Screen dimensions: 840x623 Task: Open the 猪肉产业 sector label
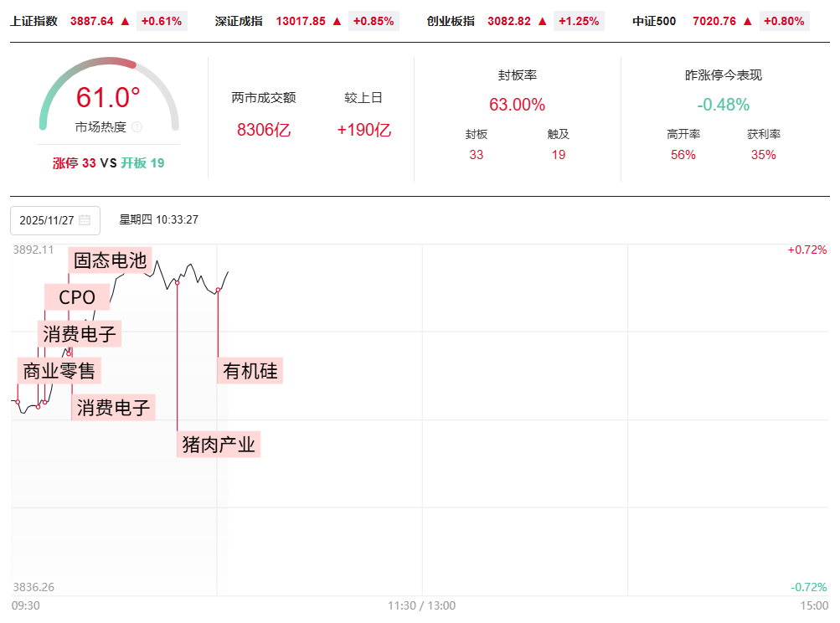tap(218, 444)
